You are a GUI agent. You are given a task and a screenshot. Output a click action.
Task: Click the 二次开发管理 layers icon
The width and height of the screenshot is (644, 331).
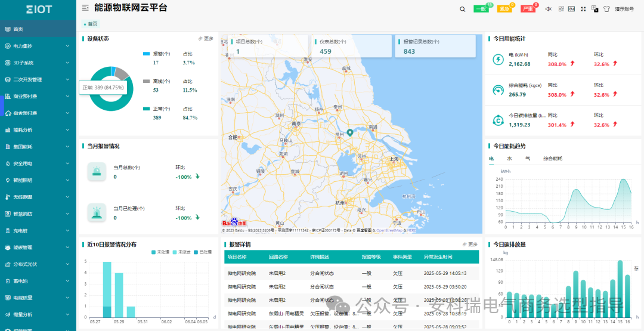tap(7, 80)
